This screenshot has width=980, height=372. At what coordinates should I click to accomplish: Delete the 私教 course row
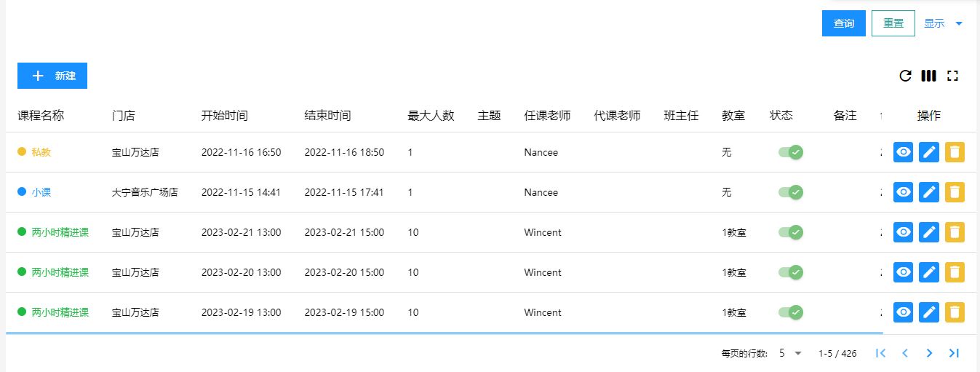tap(955, 152)
